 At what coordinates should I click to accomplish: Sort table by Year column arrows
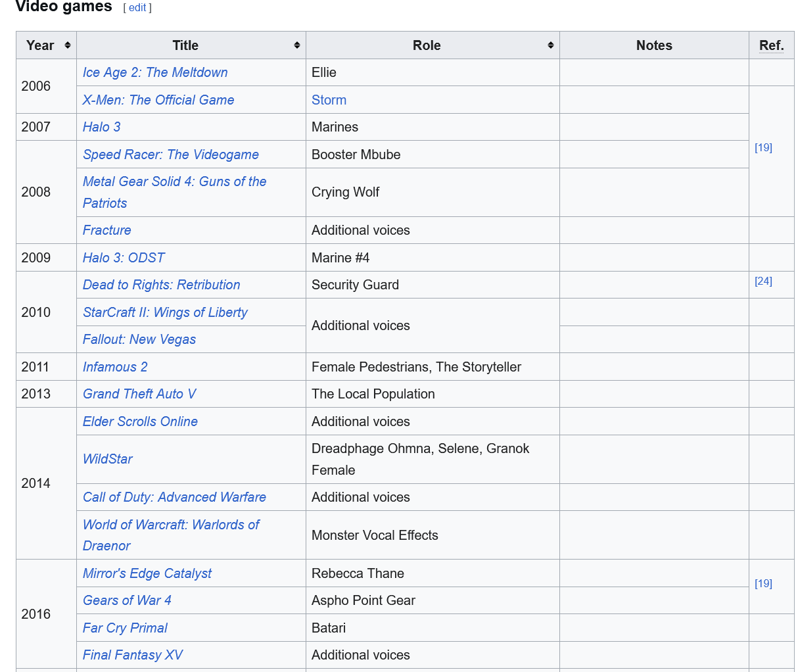[67, 45]
